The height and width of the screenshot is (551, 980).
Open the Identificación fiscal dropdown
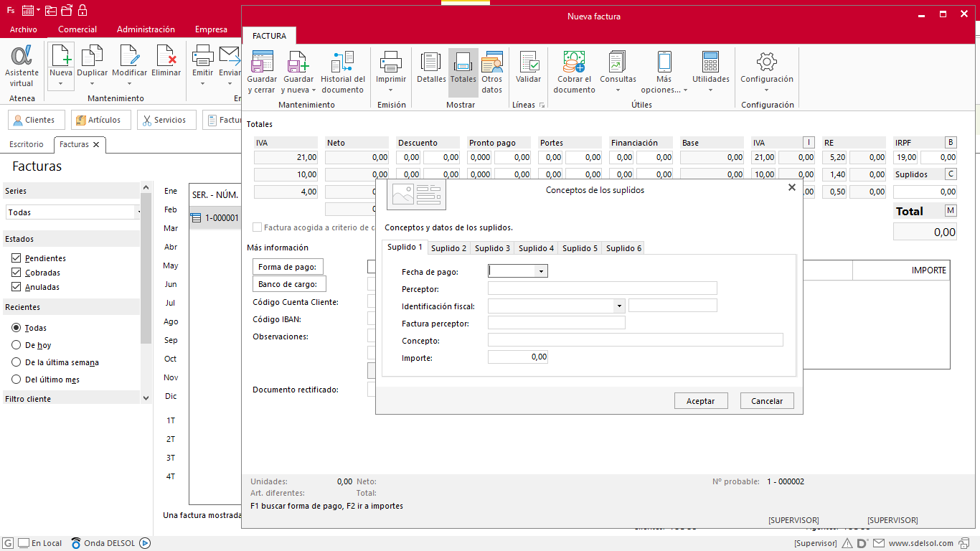click(618, 306)
